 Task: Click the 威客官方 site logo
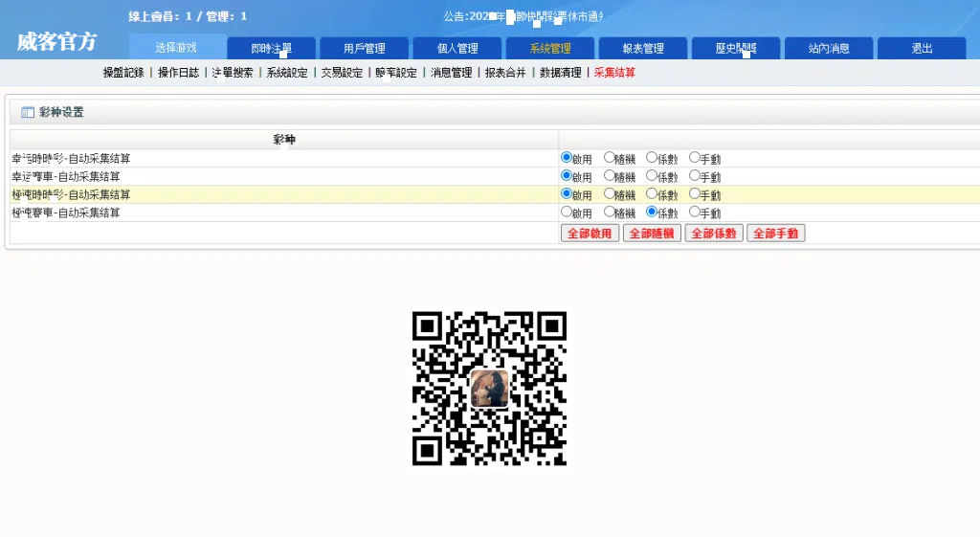pyautogui.click(x=56, y=42)
